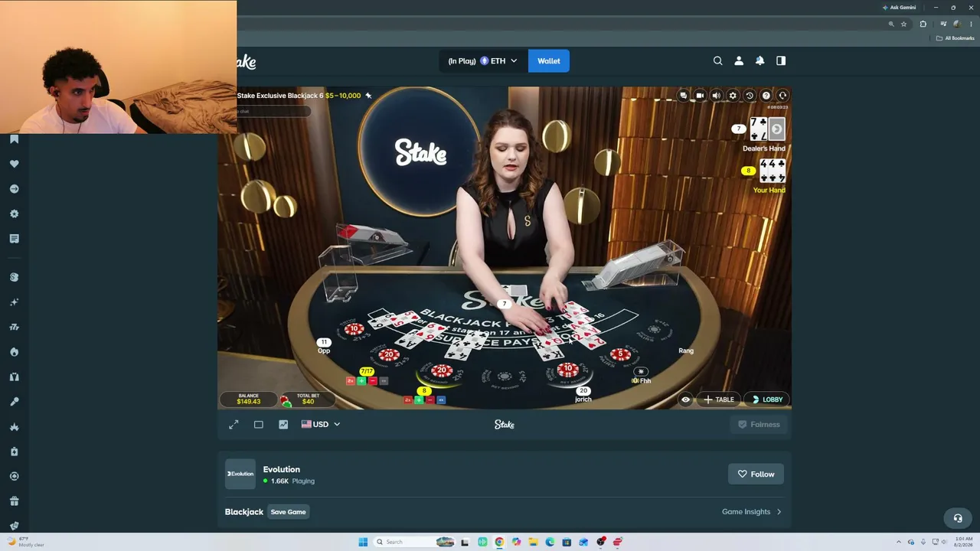Toggle the right side panel icon
This screenshot has height=551, width=980.
point(781,60)
